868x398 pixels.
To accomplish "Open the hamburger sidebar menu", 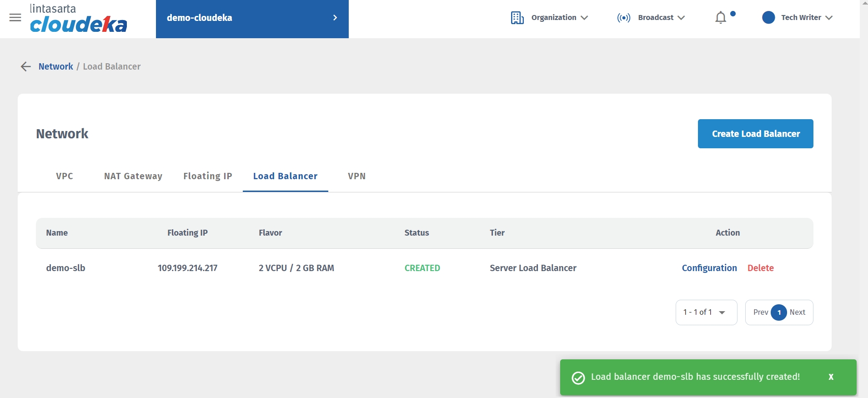I will pyautogui.click(x=15, y=18).
